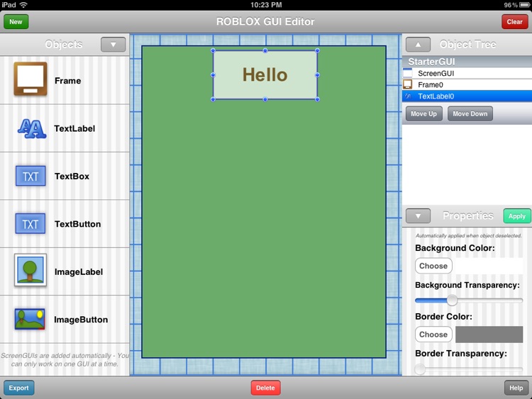Pick the TextLabel AA icon
This screenshot has height=399, width=532.
click(x=32, y=128)
